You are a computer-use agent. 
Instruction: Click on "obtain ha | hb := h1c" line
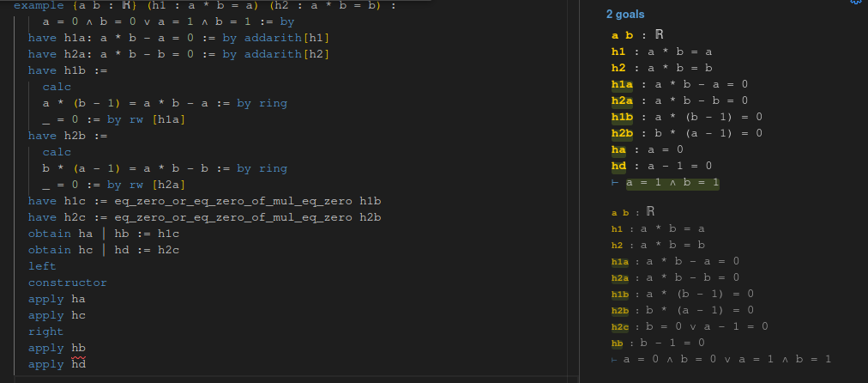(104, 234)
